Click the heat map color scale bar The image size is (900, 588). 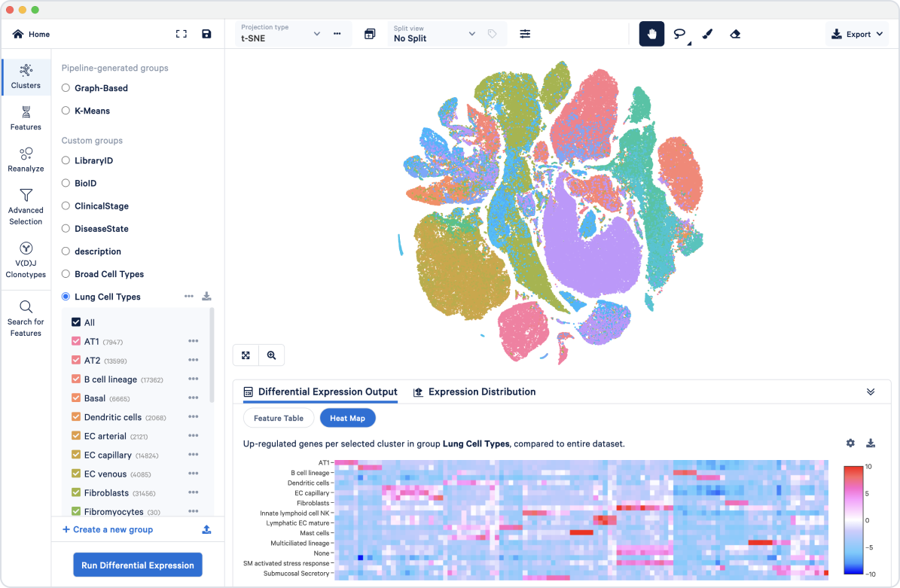(852, 520)
